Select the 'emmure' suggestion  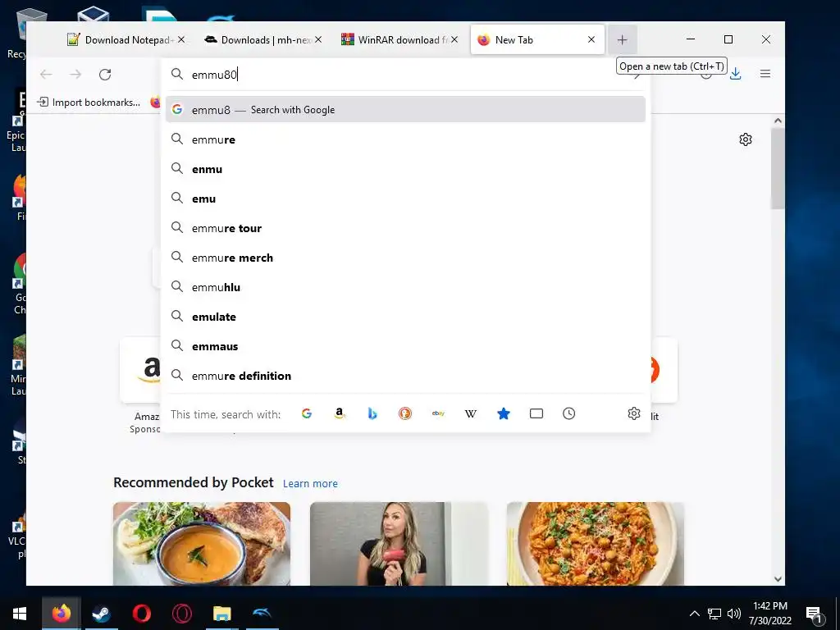(x=405, y=139)
